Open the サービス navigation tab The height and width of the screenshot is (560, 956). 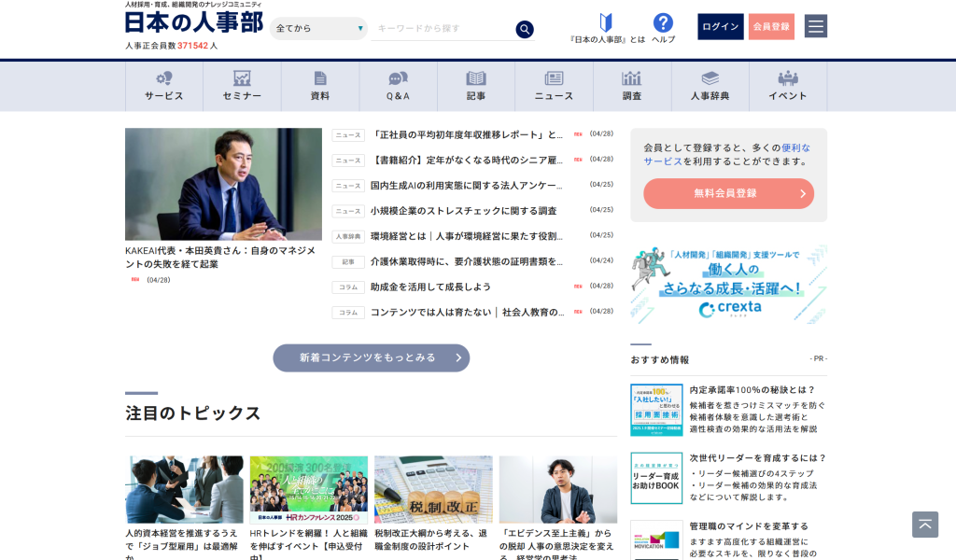click(164, 87)
